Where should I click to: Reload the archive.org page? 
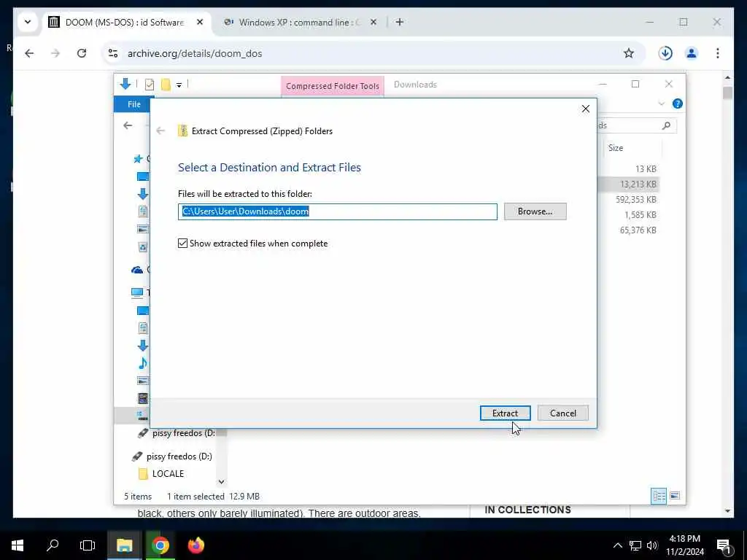(x=82, y=53)
